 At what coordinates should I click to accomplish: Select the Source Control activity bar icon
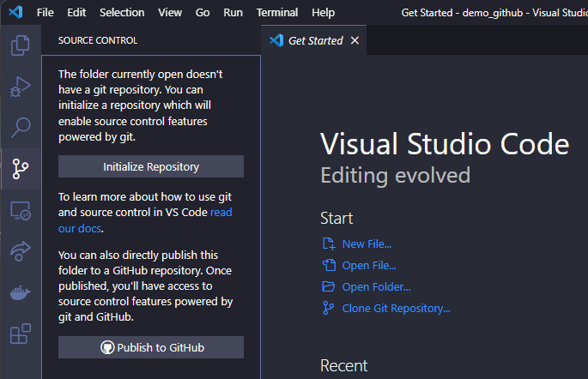click(x=21, y=169)
